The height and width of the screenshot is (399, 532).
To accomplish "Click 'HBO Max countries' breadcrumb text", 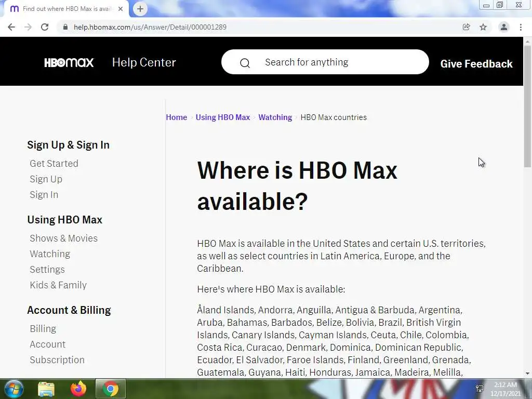I will 334,117.
